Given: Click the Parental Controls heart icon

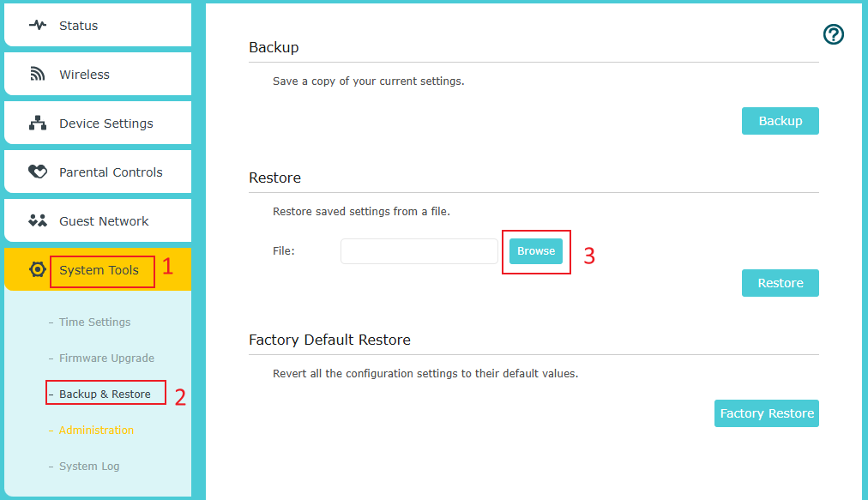Looking at the screenshot, I should coord(38,172).
